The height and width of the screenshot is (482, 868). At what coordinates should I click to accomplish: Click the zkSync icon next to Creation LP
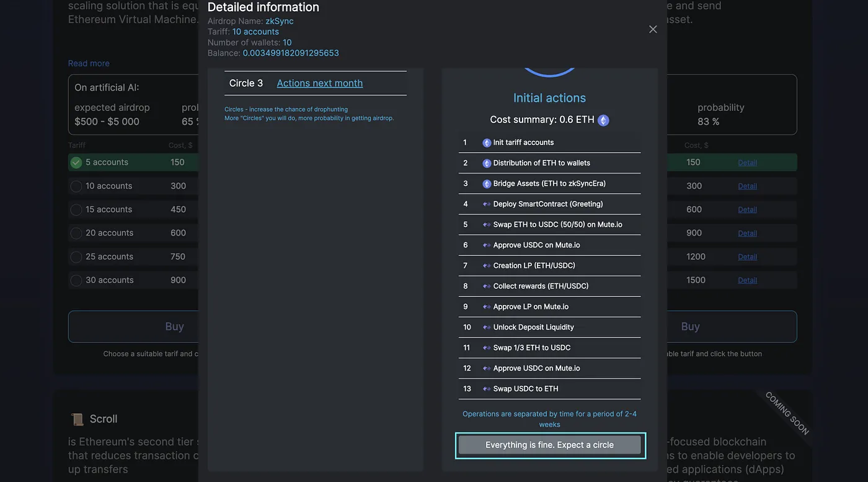487,266
